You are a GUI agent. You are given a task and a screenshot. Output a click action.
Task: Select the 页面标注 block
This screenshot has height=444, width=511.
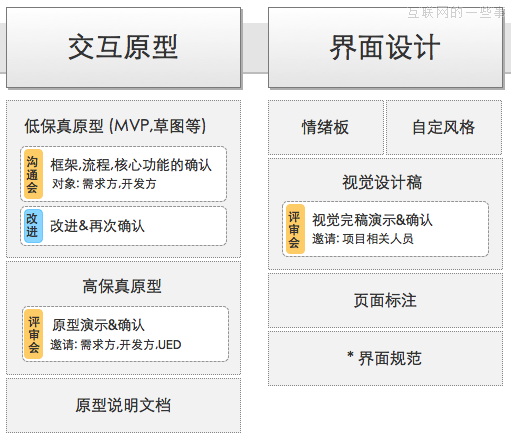pos(385,300)
